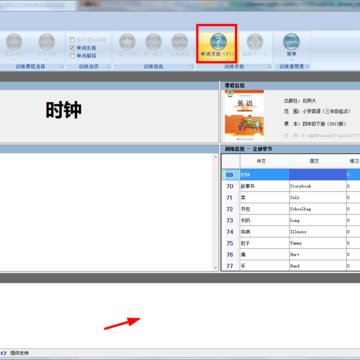Click the English textbook cover thumbnail

tap(244, 116)
